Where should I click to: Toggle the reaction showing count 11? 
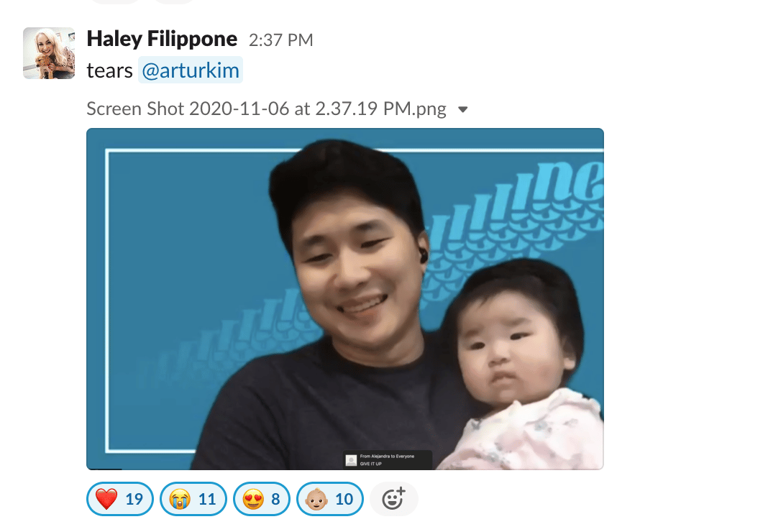click(x=193, y=499)
